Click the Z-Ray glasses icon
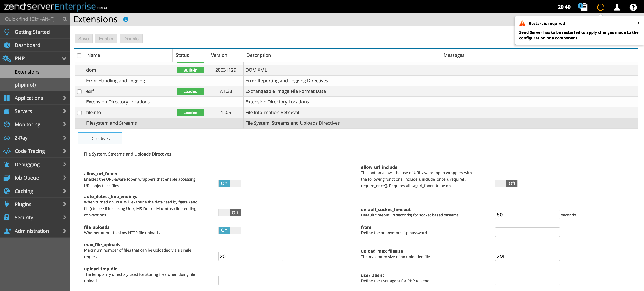 (x=7, y=138)
